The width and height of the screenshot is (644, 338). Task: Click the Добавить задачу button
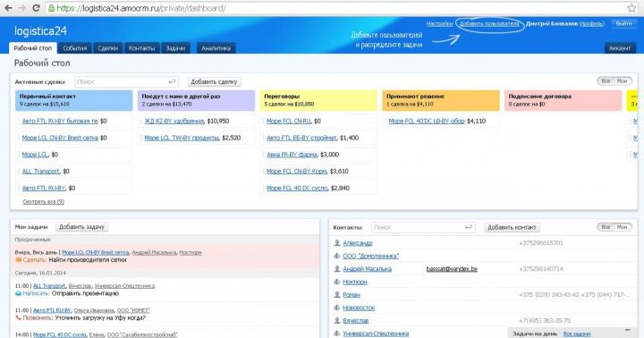pyautogui.click(x=81, y=227)
